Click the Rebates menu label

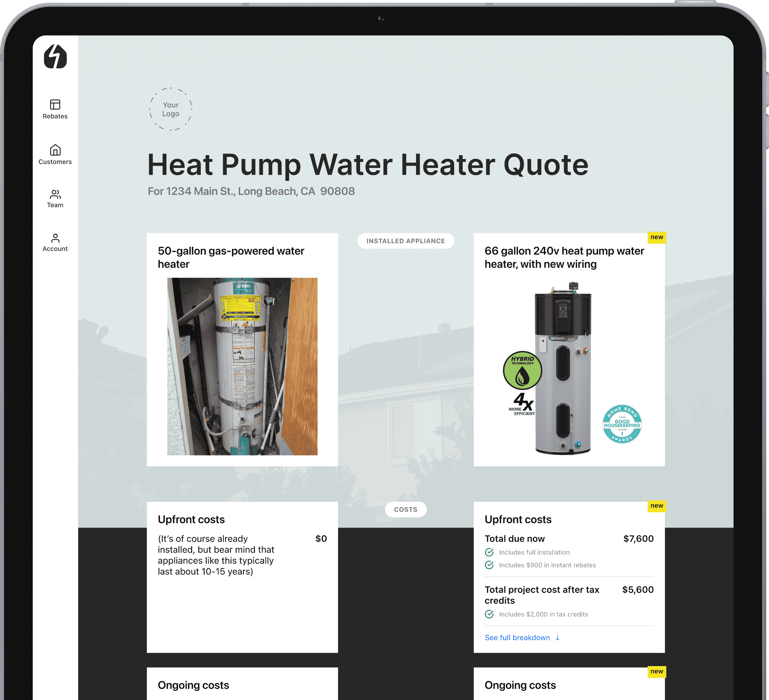pos(55,116)
